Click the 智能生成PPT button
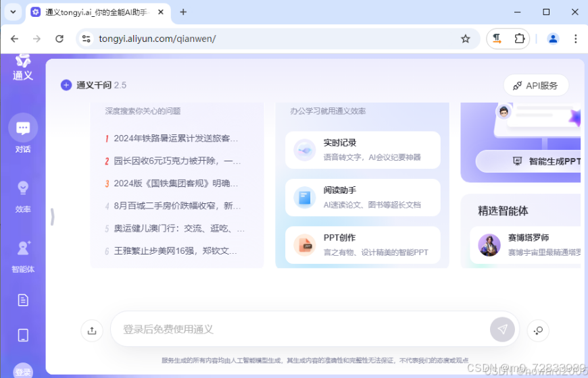 click(x=529, y=161)
